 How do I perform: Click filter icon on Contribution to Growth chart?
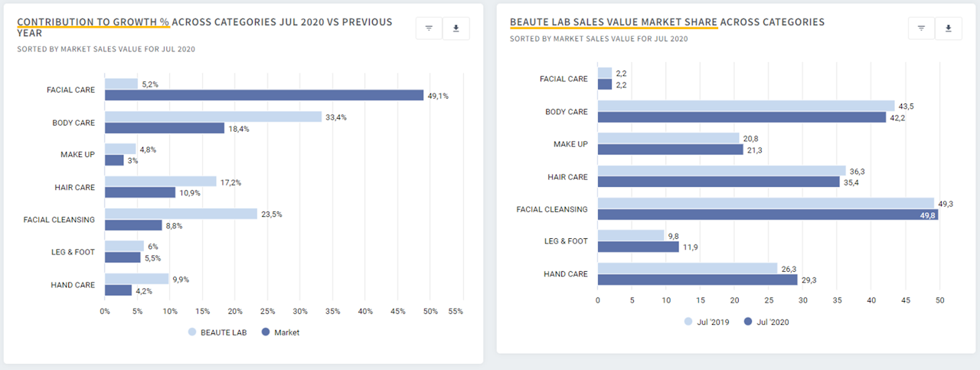point(429,28)
